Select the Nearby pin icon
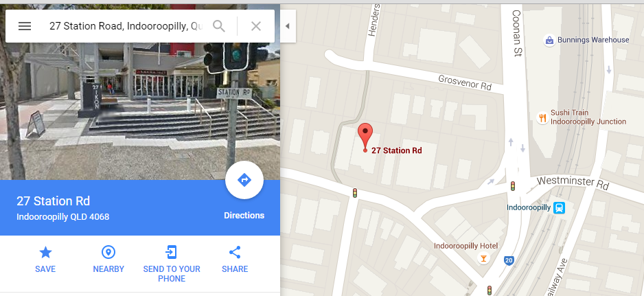The image size is (644, 296). (x=108, y=253)
